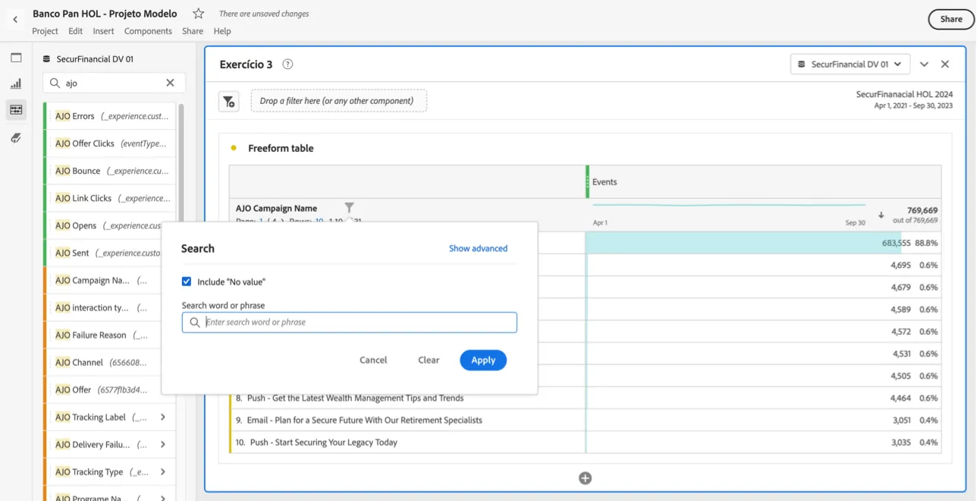Open the Visualizations bar chart icon
Viewport: 980px width, 501px height.
[x=16, y=83]
